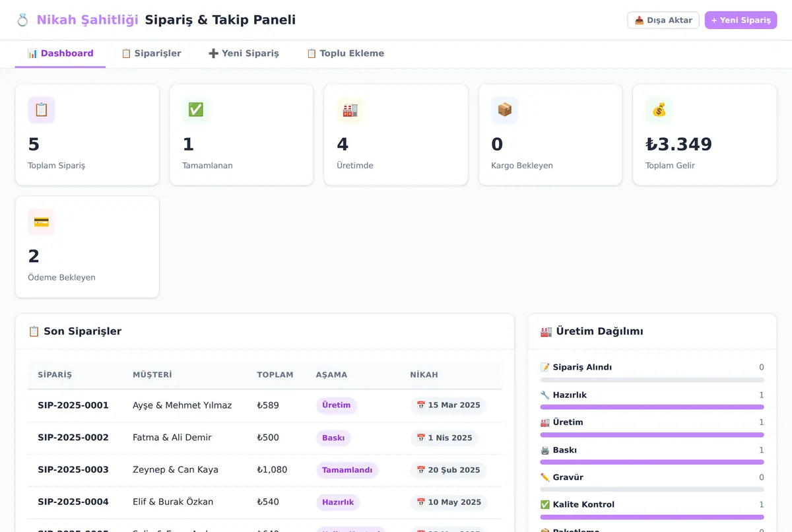Screen dimensions: 792x532
Task: Click the Dışa Aktar button
Action: coord(663,20)
